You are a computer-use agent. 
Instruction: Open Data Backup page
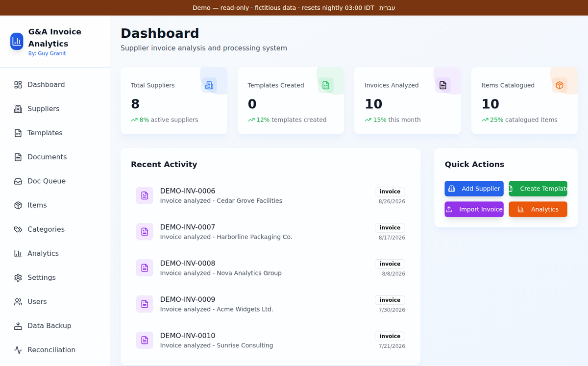55,326
